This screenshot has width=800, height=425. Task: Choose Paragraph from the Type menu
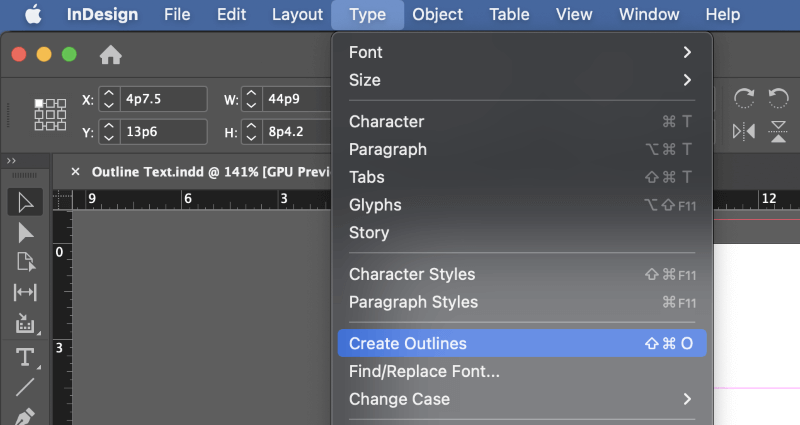521,149
